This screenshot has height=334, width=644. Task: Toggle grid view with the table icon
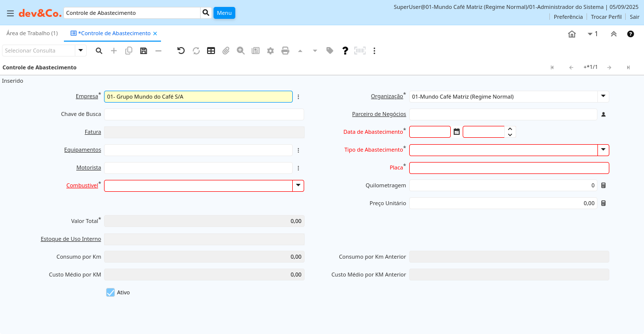211,51
